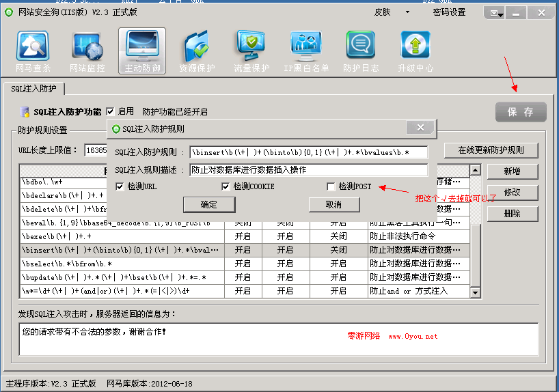Open the 流量保护 traffic protection module
The height and width of the screenshot is (392, 559).
[x=251, y=51]
